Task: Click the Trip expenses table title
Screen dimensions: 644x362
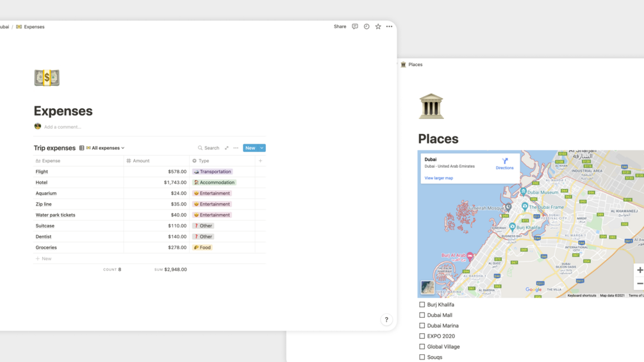Action: [54, 148]
